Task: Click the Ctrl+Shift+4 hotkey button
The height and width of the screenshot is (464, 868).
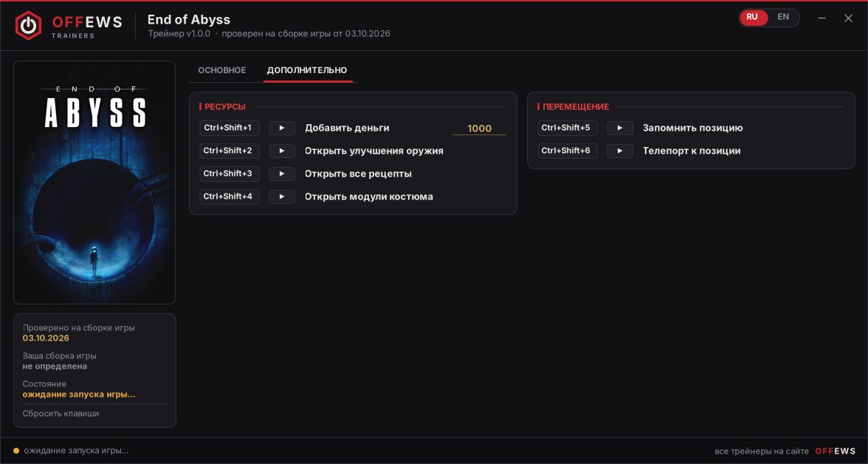Action: (230, 197)
